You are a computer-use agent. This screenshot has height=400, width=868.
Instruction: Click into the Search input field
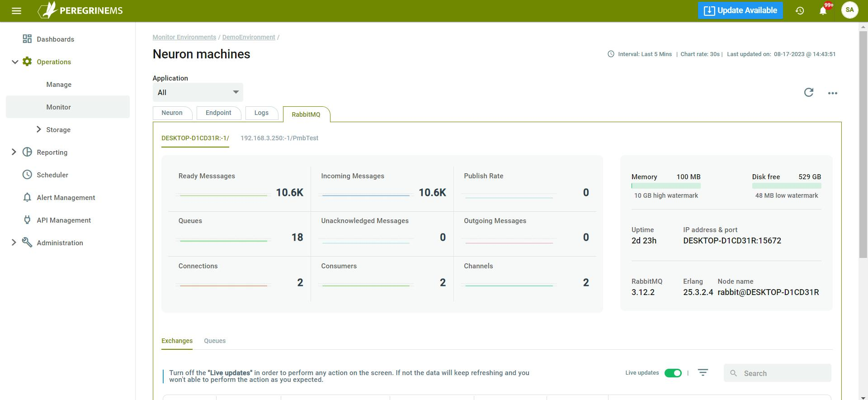pyautogui.click(x=778, y=373)
